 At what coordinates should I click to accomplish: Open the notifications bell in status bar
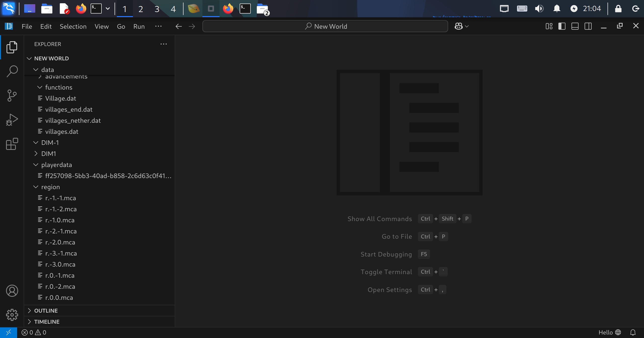(633, 332)
